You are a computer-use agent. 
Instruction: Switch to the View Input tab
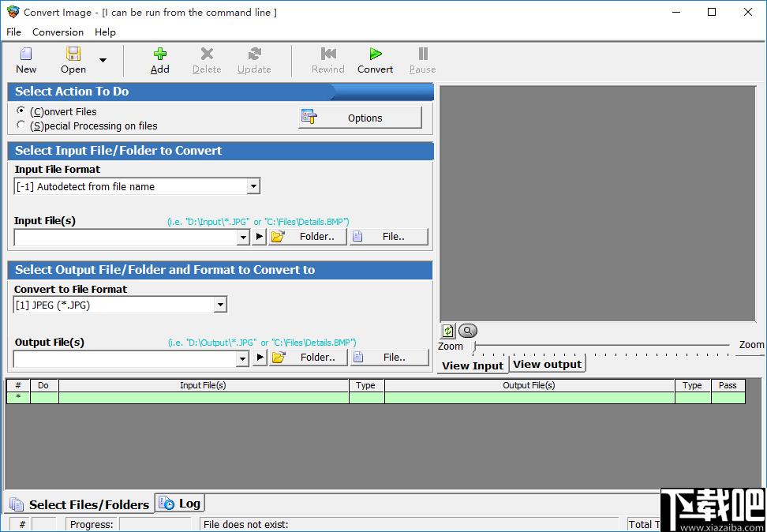473,365
